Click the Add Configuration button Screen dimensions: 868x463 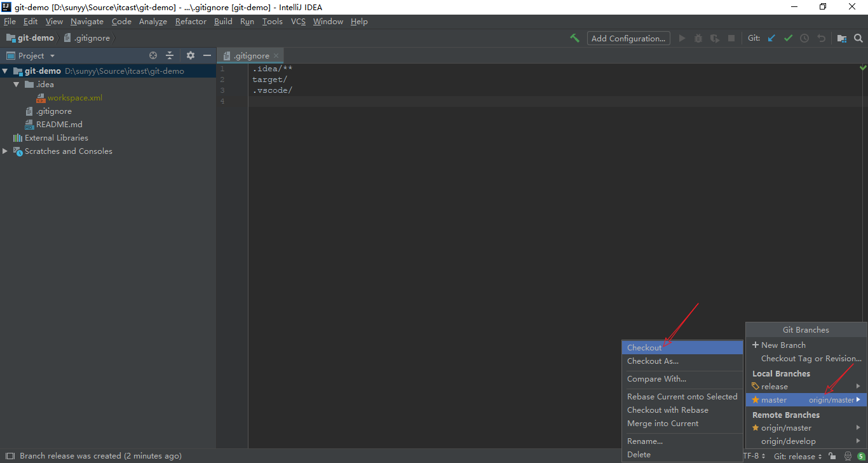coord(628,38)
